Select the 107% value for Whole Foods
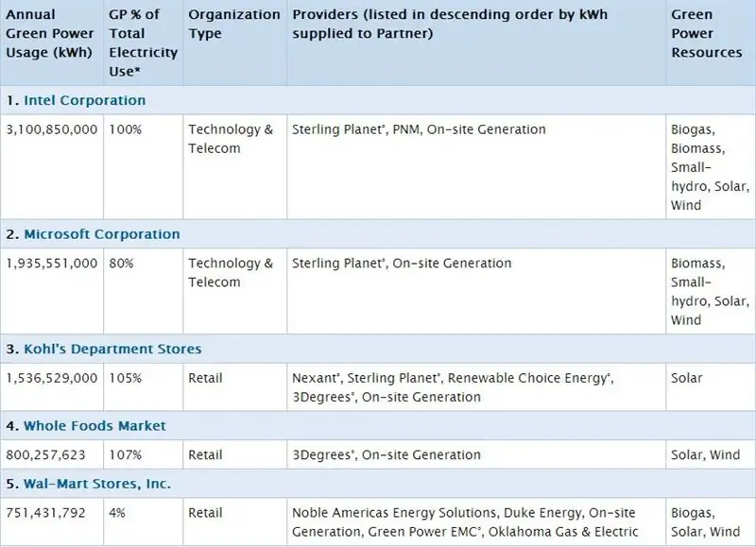 (x=126, y=455)
